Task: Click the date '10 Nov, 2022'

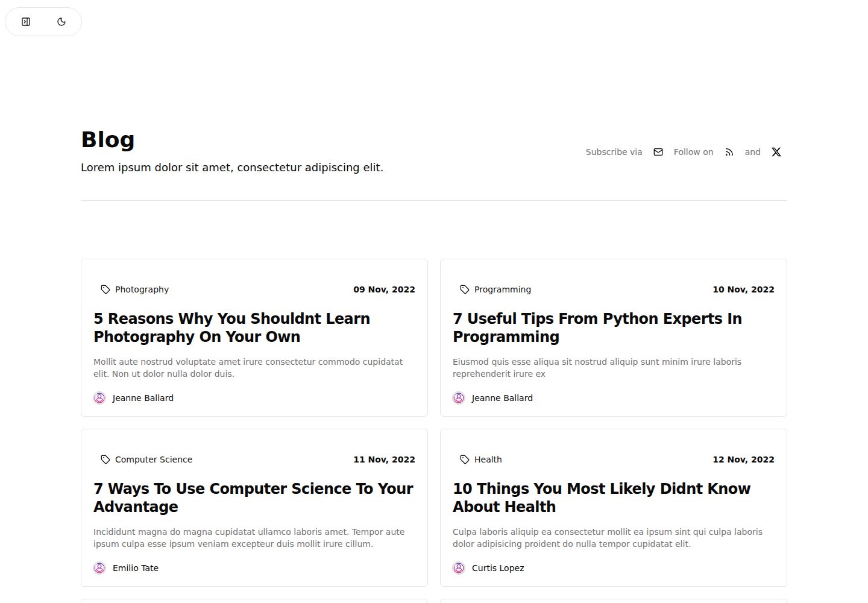Action: (743, 289)
